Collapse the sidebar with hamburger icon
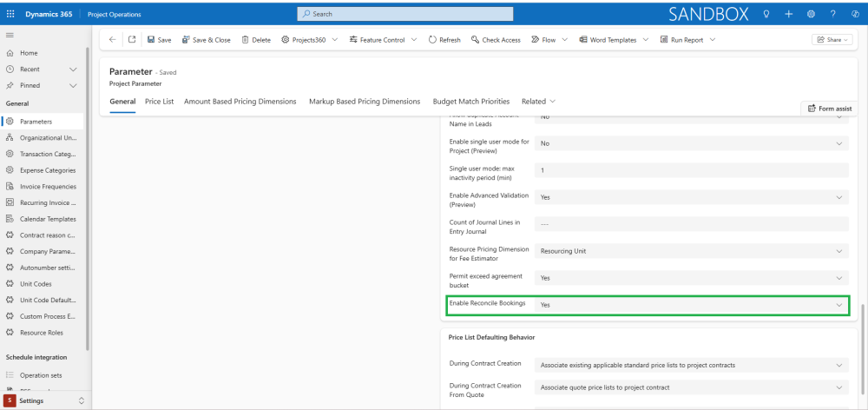This screenshot has width=868, height=410. pyautogui.click(x=10, y=35)
